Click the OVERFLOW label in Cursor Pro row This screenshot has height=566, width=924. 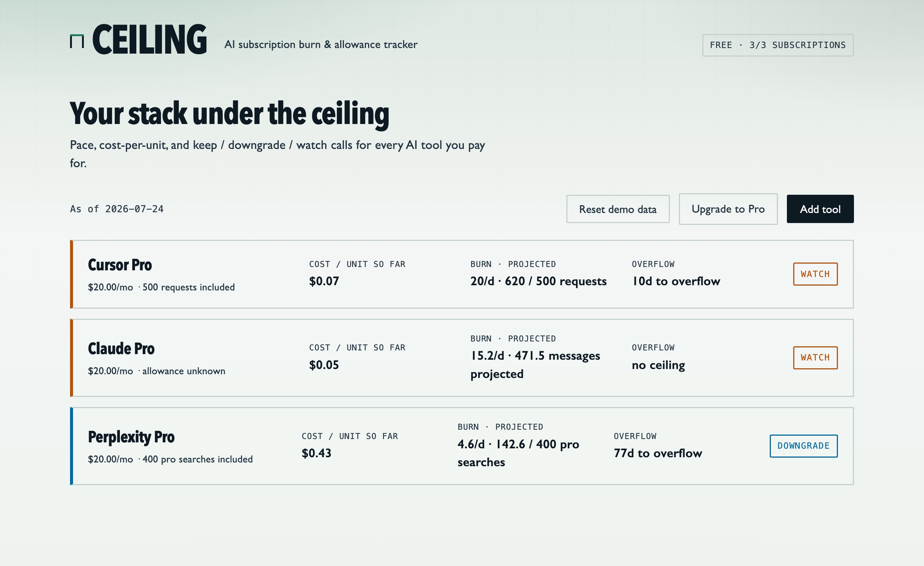(x=653, y=264)
